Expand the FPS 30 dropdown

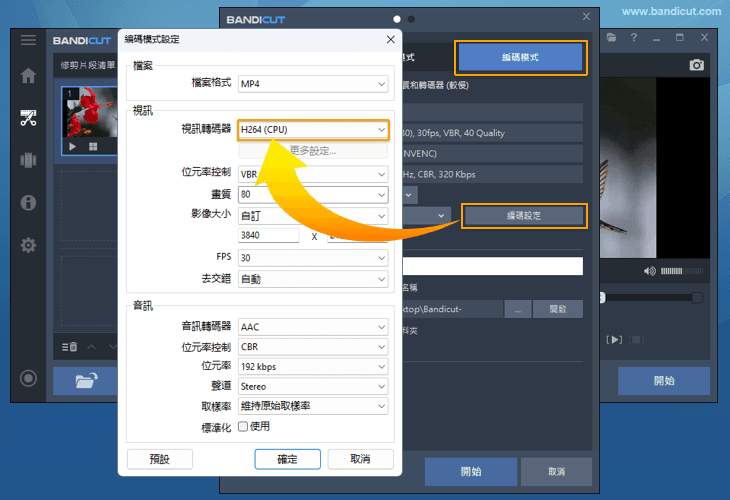click(x=313, y=258)
